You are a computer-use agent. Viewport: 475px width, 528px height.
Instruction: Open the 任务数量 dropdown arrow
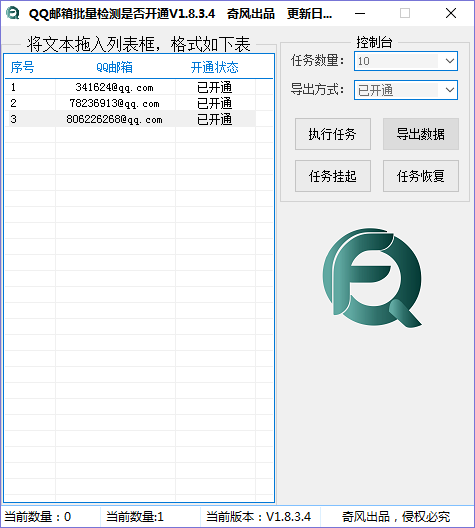coord(449,61)
